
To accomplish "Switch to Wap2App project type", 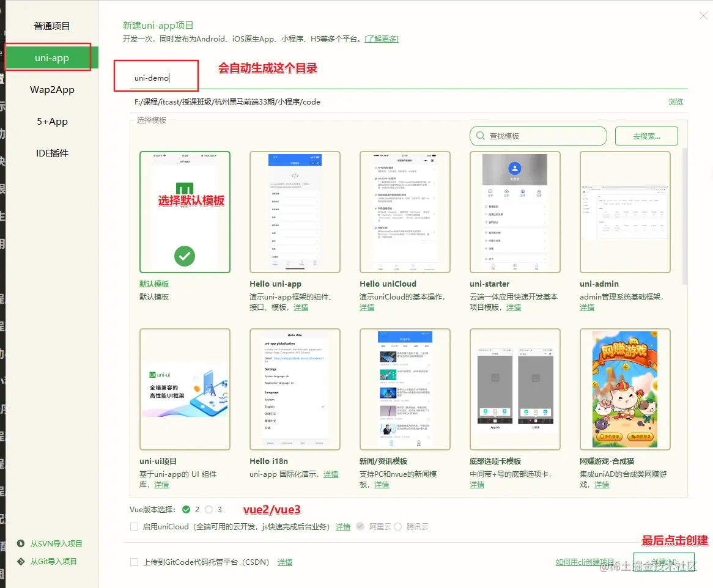I will click(x=52, y=89).
